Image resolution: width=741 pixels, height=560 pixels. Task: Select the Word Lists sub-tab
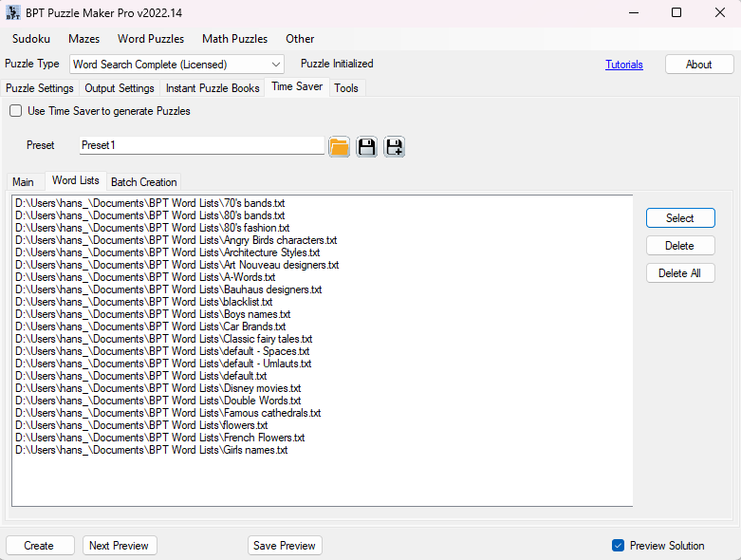[76, 180]
